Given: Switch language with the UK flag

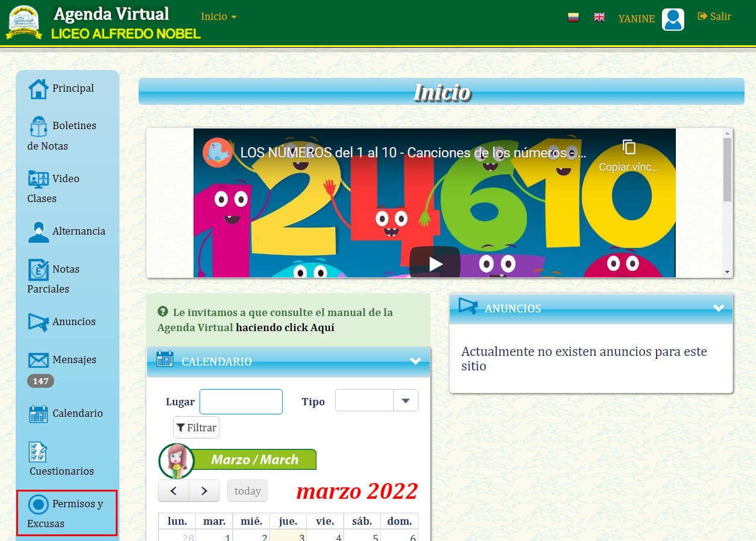Looking at the screenshot, I should click(x=599, y=17).
